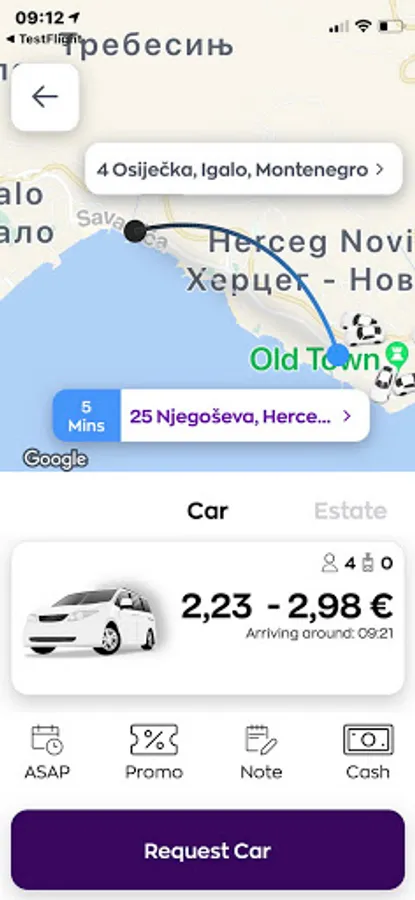Tap the luggage count icon
Screen dimensions: 415x900
pos(368,564)
